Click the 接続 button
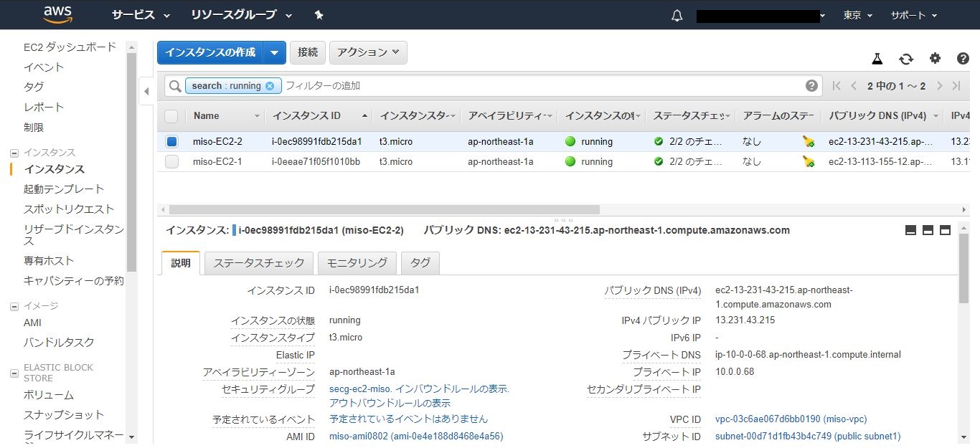 [x=308, y=52]
